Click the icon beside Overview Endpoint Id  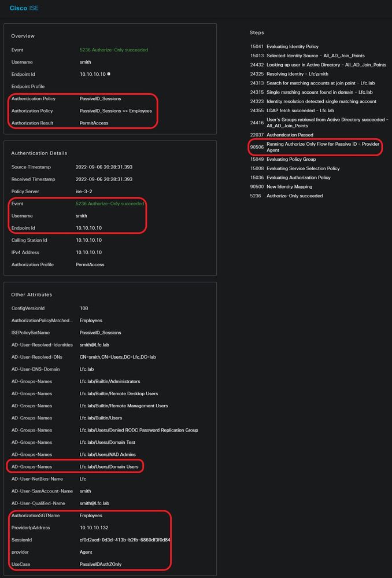tap(109, 74)
